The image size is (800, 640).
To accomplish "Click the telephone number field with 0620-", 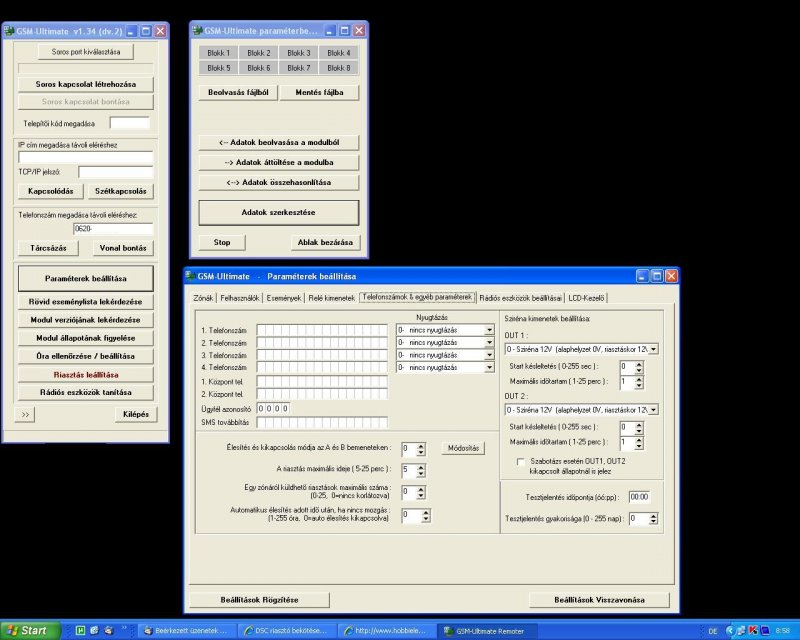I will click(x=113, y=229).
